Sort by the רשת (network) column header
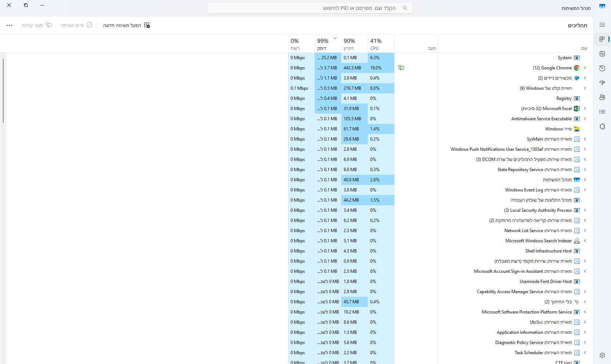This screenshot has height=364, width=611. [301, 44]
